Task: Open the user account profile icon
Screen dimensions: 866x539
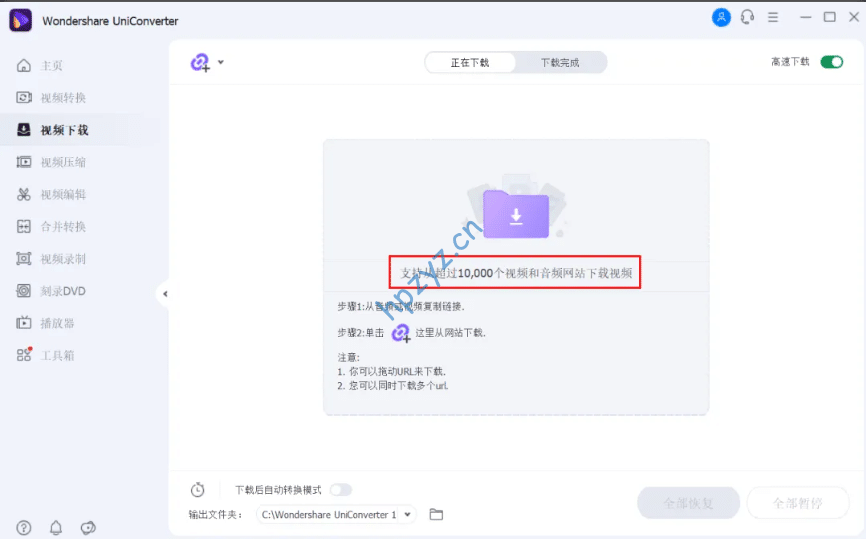Action: click(x=721, y=17)
